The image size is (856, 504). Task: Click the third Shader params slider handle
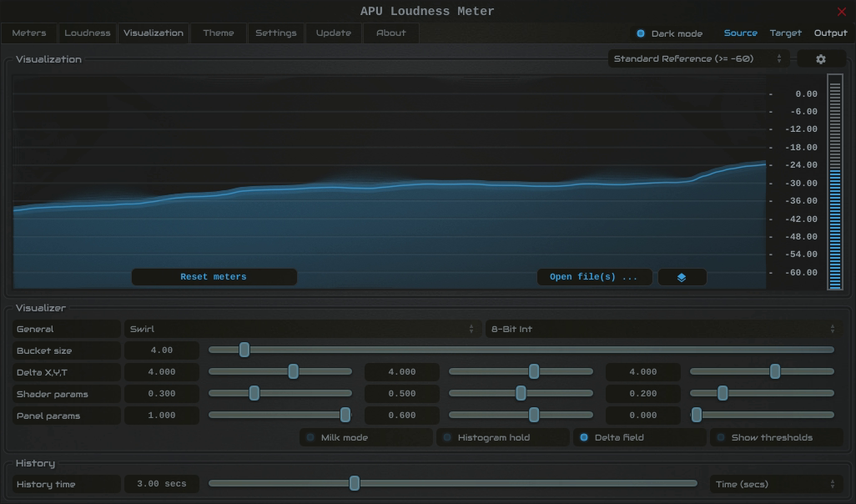point(723,393)
